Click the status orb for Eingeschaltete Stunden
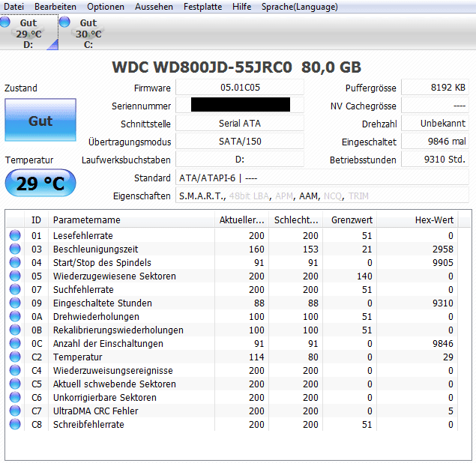This screenshot has width=476, height=463. (x=15, y=303)
